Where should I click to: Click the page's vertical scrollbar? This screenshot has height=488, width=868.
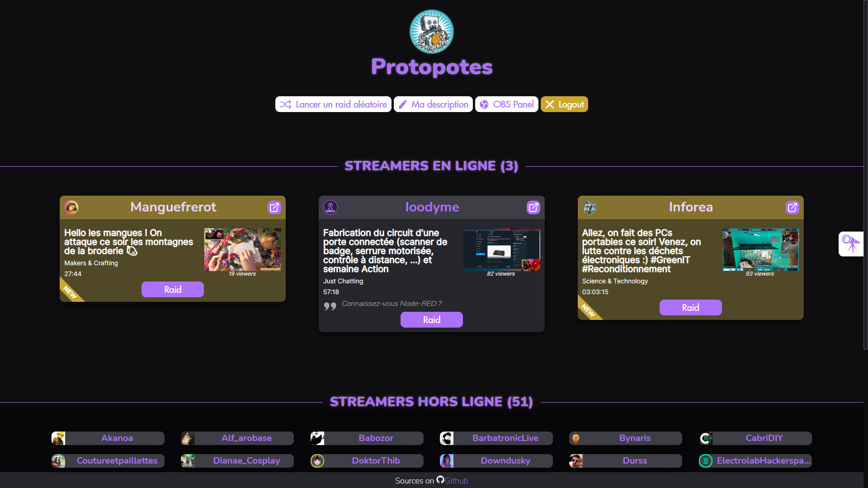866,175
